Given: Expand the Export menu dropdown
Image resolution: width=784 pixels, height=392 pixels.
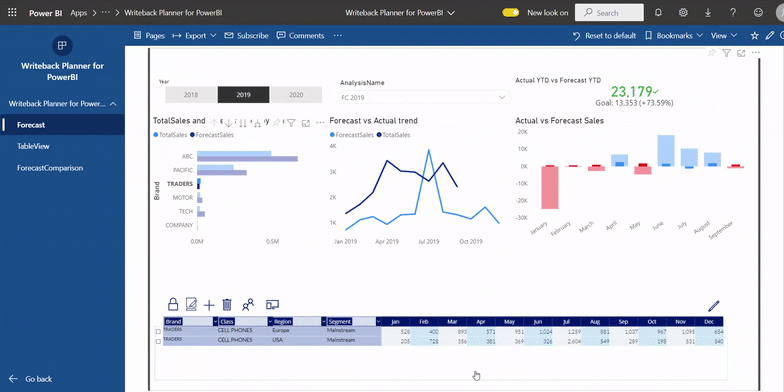Looking at the screenshot, I should 194,36.
